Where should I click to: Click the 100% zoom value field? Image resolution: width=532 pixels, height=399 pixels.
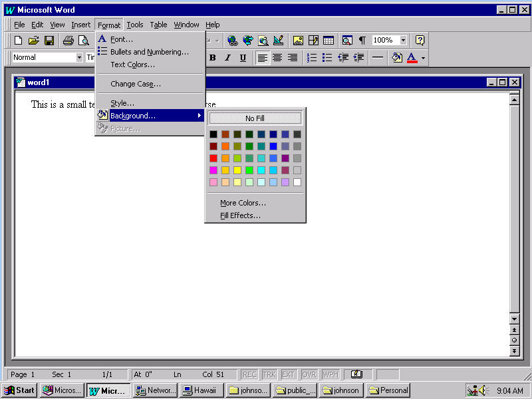tap(386, 41)
